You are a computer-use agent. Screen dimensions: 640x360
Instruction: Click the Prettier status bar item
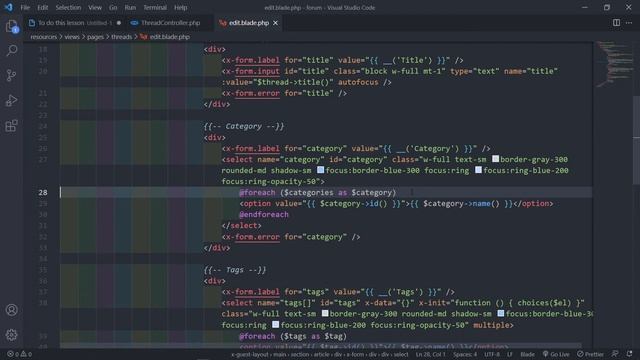(x=590, y=354)
